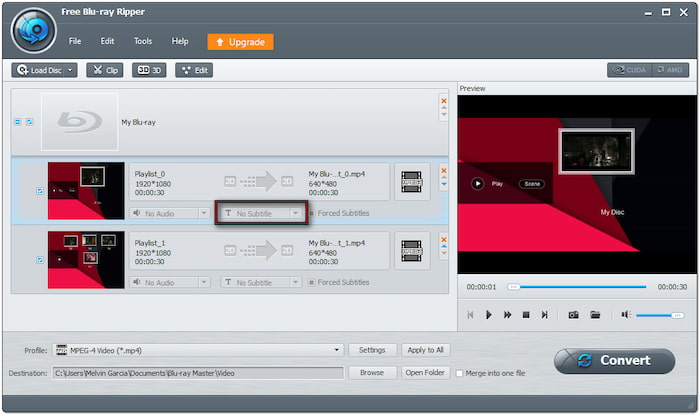Toggle the Playlist_0 checkbox
This screenshot has height=415, width=700.
(x=39, y=191)
